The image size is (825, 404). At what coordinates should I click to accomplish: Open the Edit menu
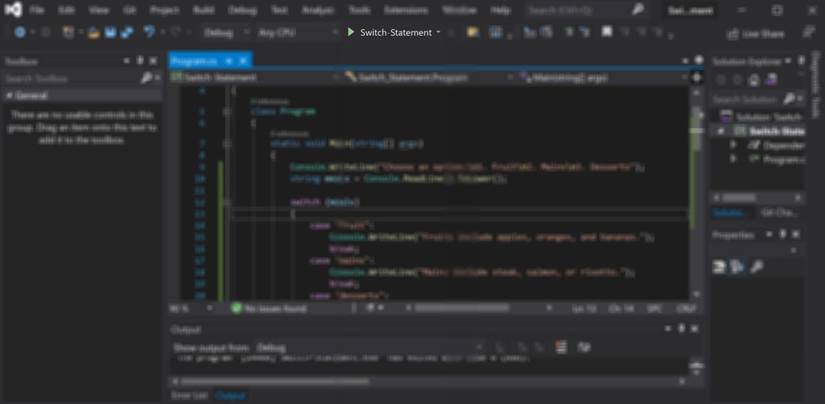tap(66, 11)
